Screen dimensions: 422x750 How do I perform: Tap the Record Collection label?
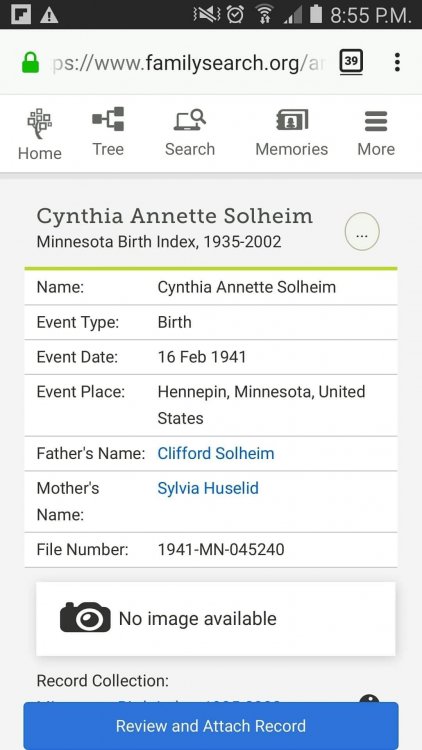103,681
